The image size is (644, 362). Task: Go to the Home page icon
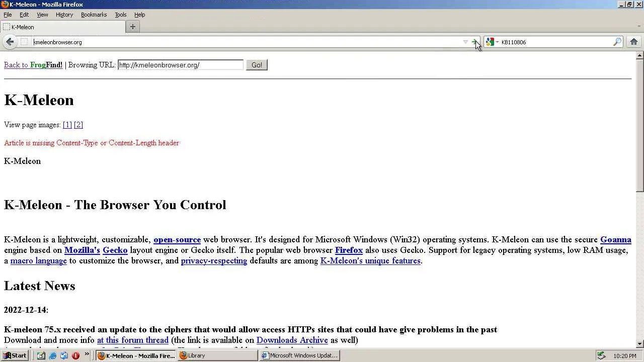tap(633, 42)
